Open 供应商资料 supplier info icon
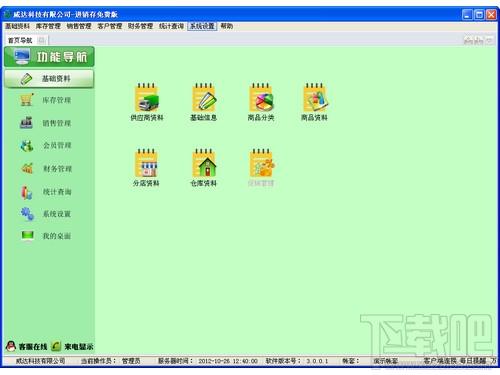The width and height of the screenshot is (500, 375). 147,97
